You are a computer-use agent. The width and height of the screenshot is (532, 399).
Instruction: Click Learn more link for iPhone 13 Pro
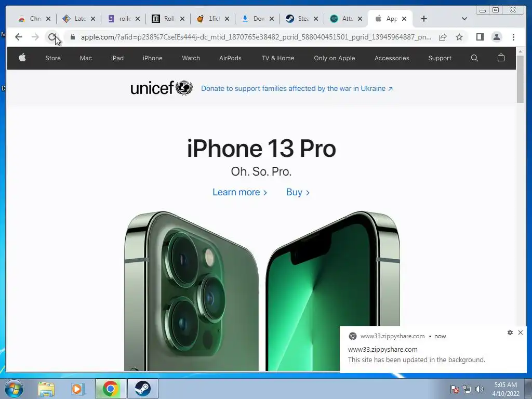tap(240, 192)
